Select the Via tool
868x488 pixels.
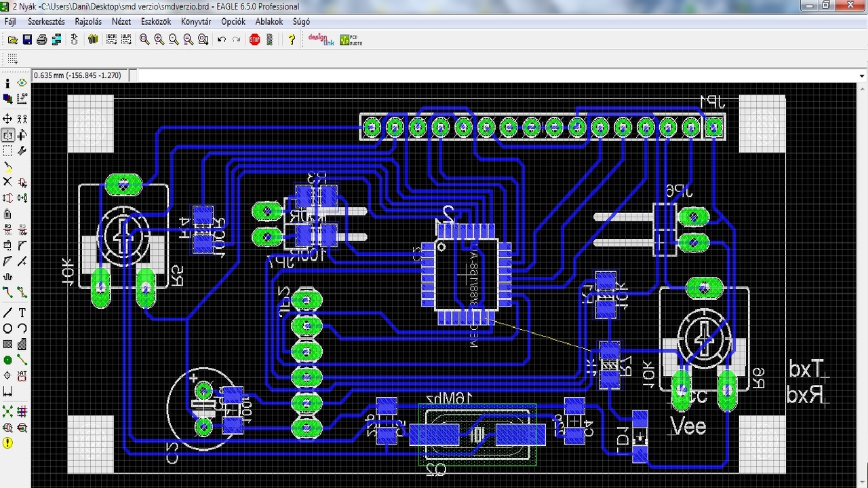click(x=7, y=360)
